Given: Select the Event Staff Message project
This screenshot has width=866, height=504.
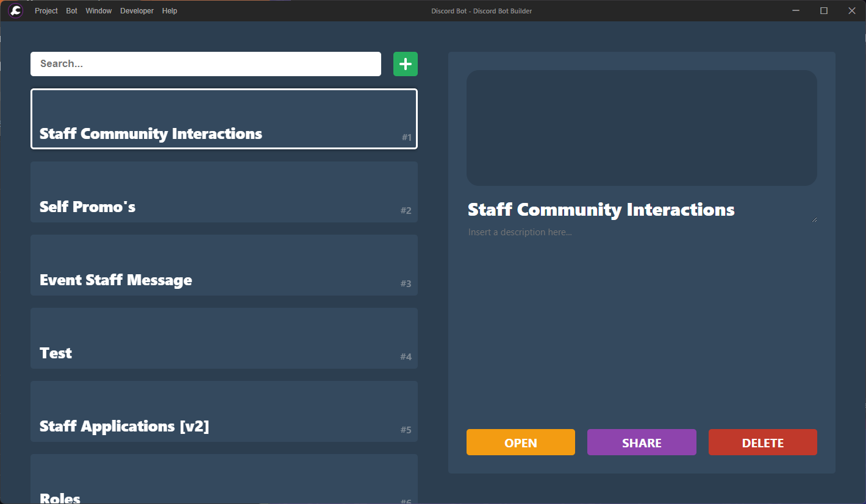Looking at the screenshot, I should pos(224,265).
